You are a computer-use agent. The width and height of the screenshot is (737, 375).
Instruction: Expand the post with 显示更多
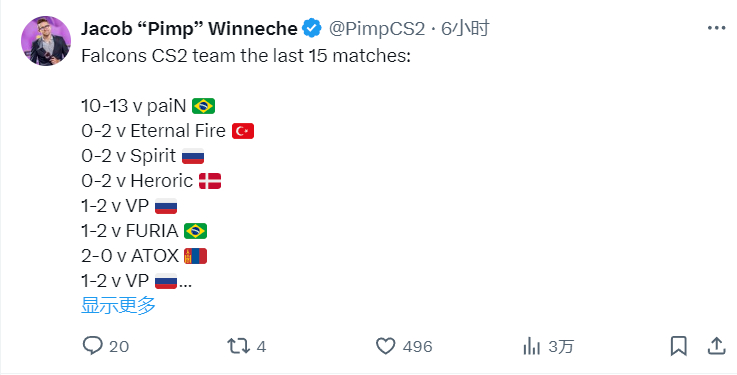(118, 305)
